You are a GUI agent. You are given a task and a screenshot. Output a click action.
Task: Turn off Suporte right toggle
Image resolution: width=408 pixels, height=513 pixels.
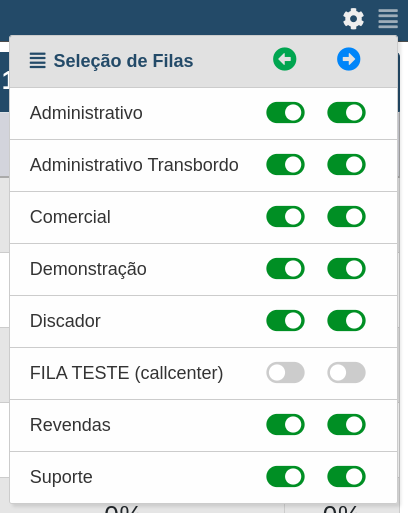point(346,477)
